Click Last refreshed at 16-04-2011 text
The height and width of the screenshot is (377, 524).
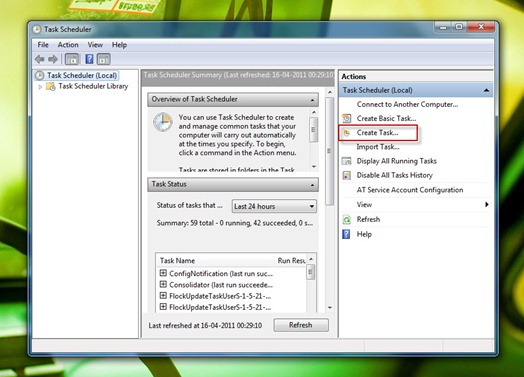205,325
